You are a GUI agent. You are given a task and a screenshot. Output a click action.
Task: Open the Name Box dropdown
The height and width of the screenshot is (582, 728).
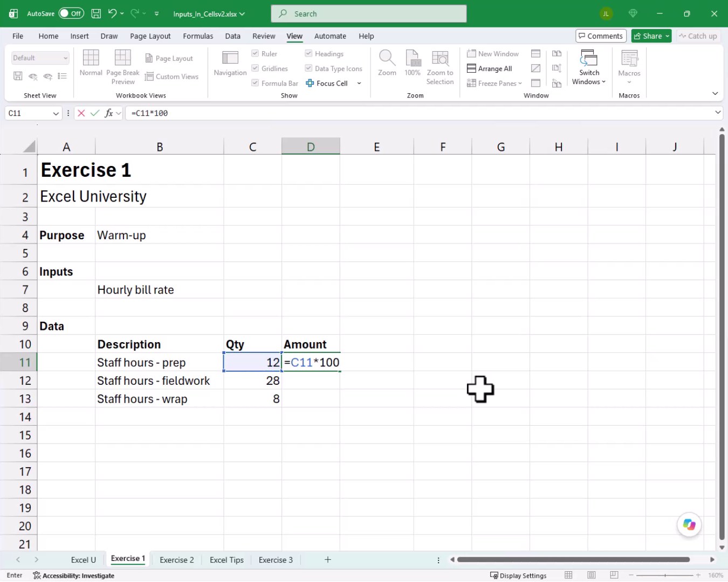pyautogui.click(x=56, y=113)
